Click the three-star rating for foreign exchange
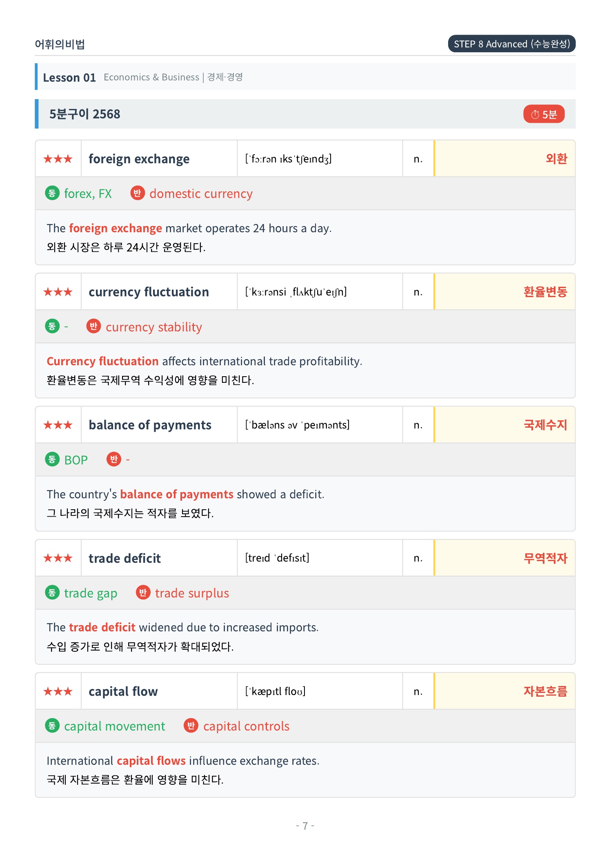The width and height of the screenshot is (611, 868). [58, 159]
